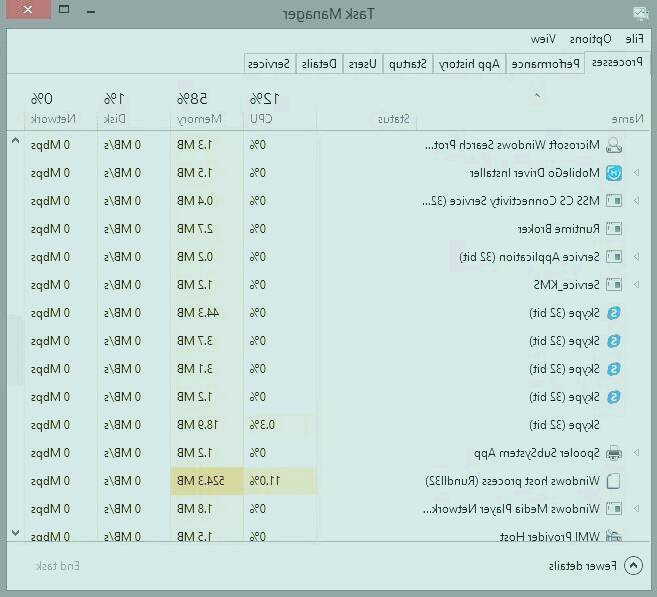
Task: Click the Runtime Broker process icon
Action: pos(614,229)
